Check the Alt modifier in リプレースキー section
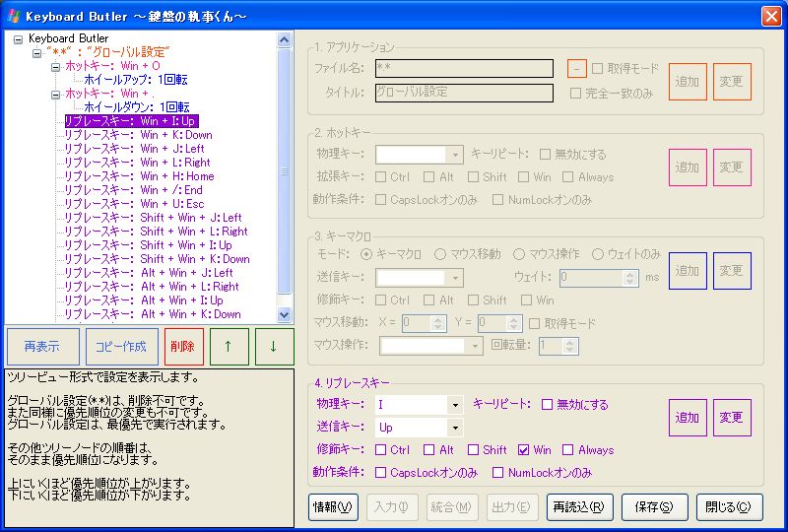The height and width of the screenshot is (532, 788). tap(428, 449)
